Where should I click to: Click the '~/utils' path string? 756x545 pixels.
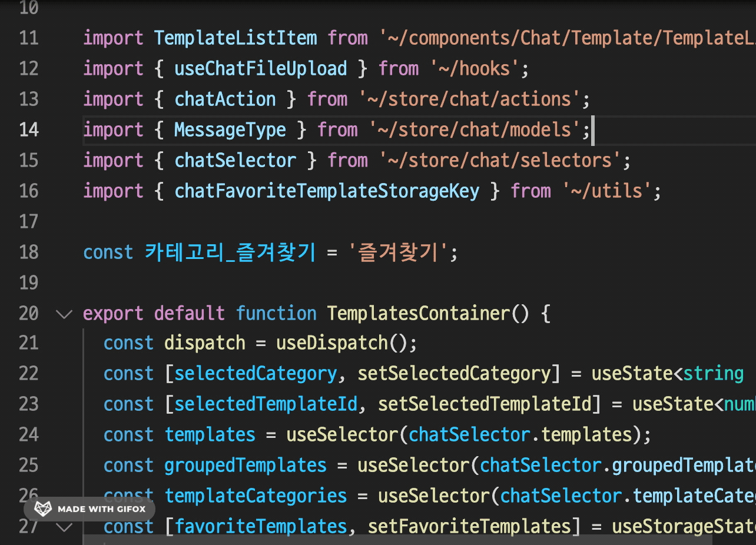point(607,191)
